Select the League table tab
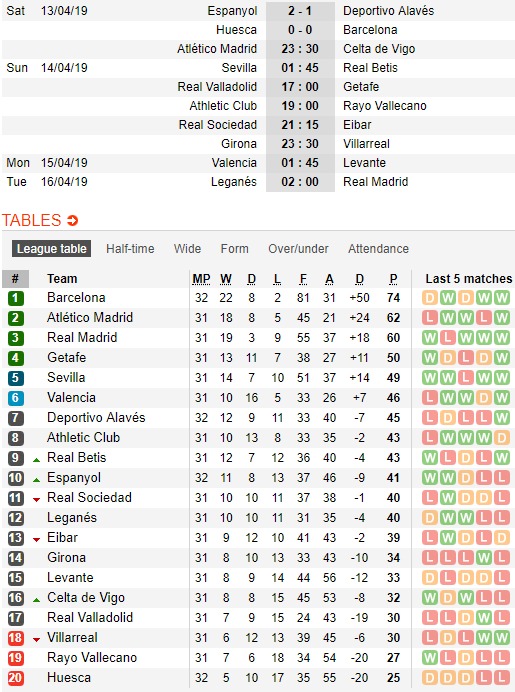The height and width of the screenshot is (692, 515). (52, 248)
